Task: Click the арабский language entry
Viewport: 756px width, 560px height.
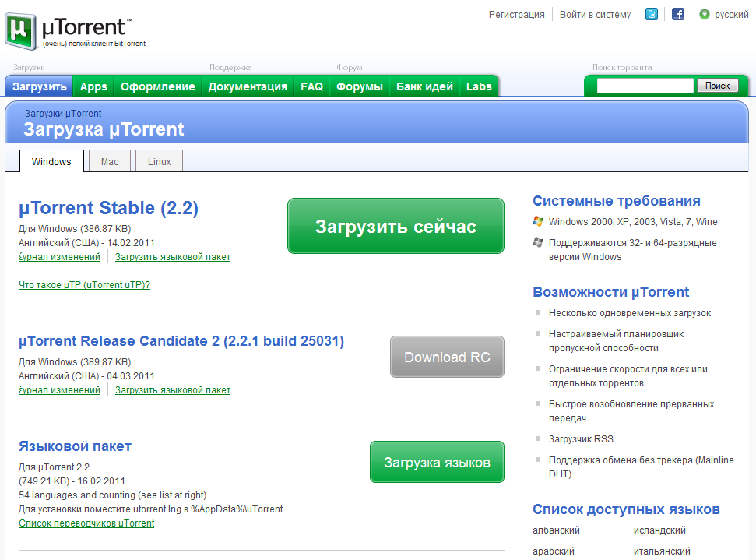Action: pos(554,551)
